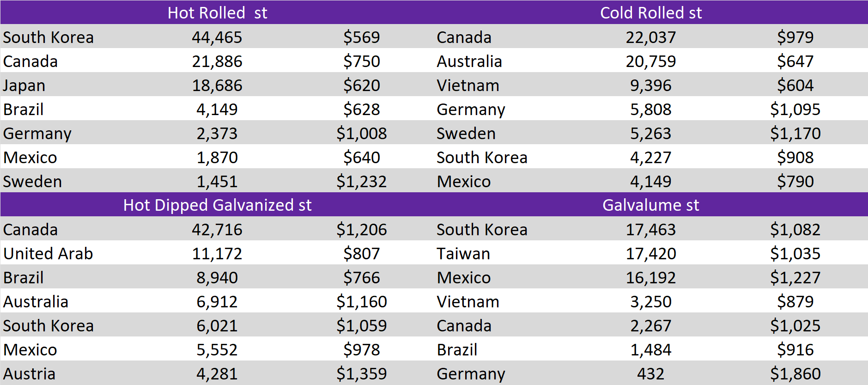Screen dimensions: 868x385
Task: Select the 17,463 volume cell
Action: click(x=650, y=229)
